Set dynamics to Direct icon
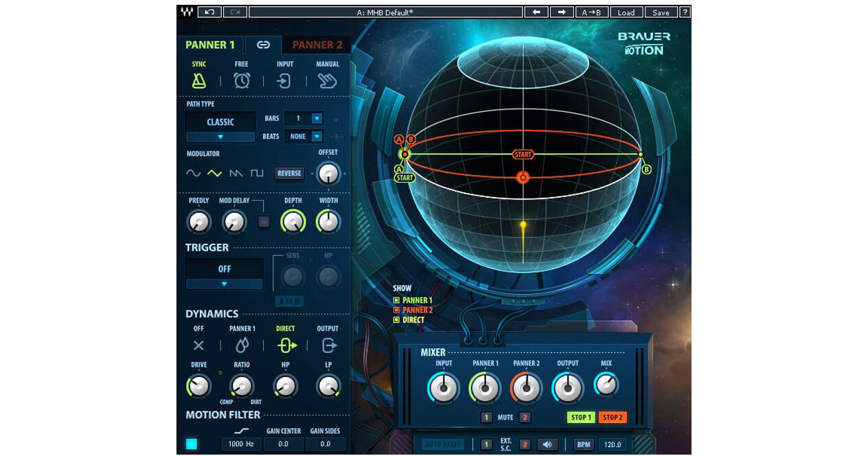This screenshot has width=868, height=456. point(286,345)
